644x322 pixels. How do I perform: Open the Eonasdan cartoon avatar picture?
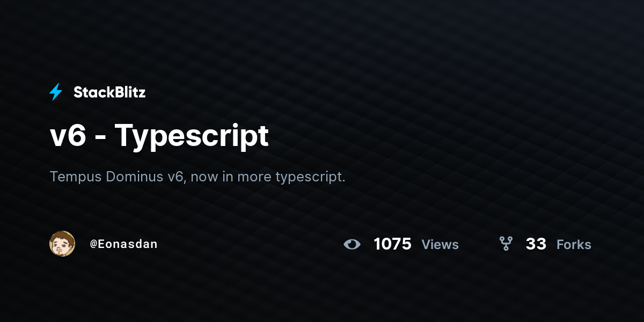[x=62, y=244]
